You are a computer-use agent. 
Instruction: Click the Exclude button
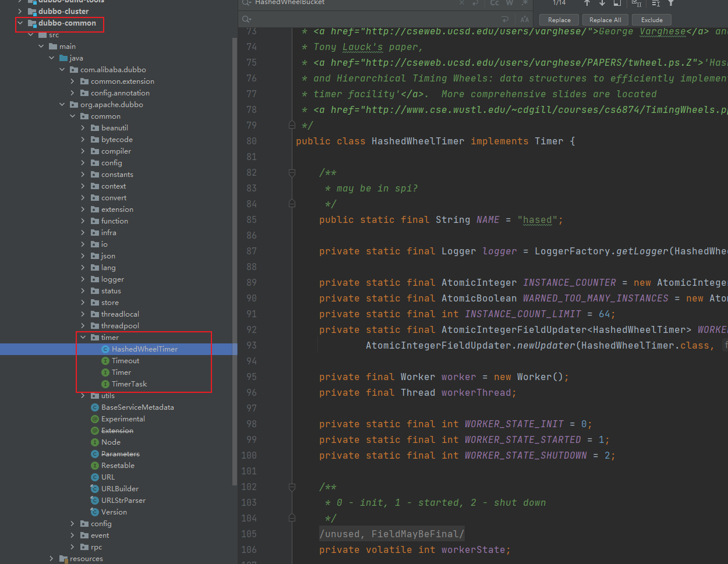pos(652,20)
